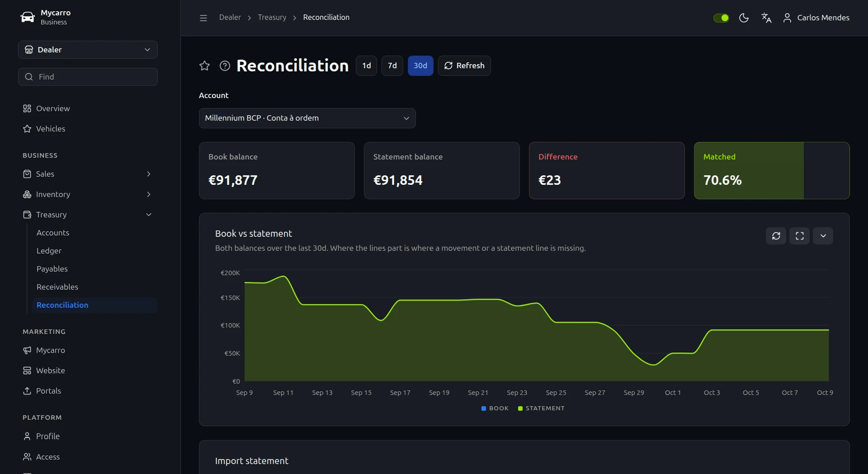Click the Mycarro megaphone icon
The width and height of the screenshot is (868, 474).
[x=27, y=350]
